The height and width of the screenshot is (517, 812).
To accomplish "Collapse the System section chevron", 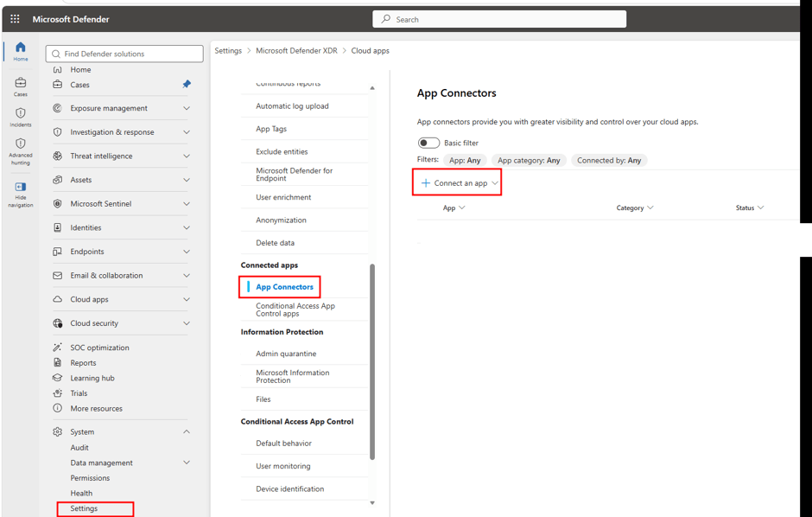I will [187, 431].
